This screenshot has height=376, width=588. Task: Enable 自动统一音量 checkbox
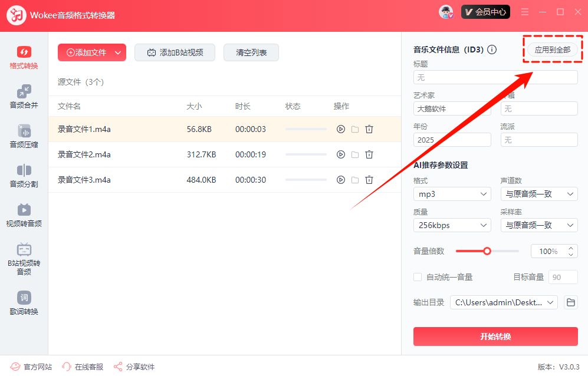click(418, 277)
